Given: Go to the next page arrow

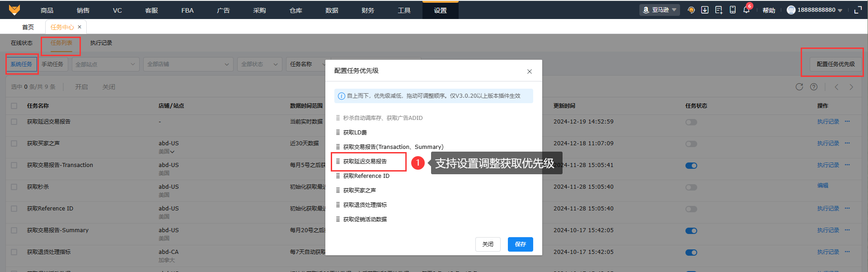Looking at the screenshot, I should [851, 87].
